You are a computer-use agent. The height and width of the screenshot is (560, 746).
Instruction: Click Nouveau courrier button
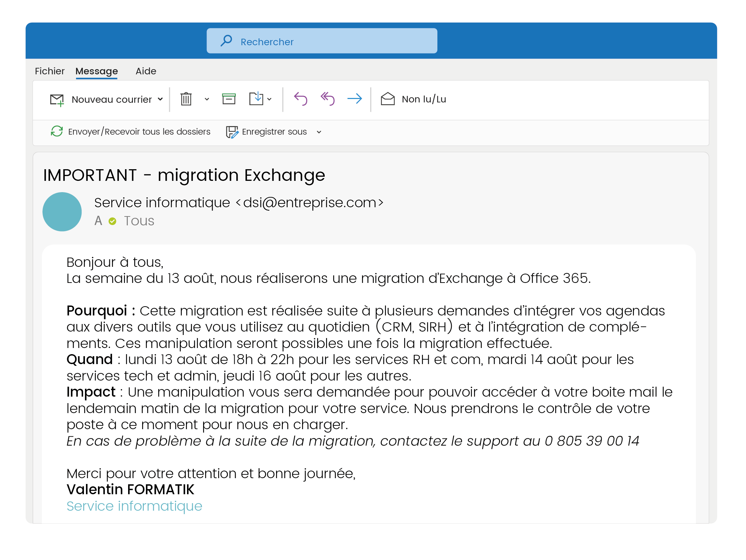point(112,99)
